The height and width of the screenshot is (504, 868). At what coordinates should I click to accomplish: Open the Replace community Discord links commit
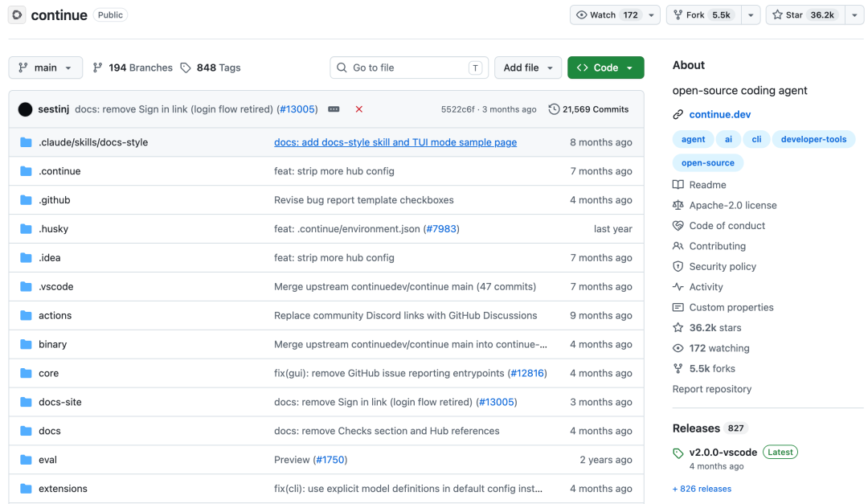tap(405, 315)
